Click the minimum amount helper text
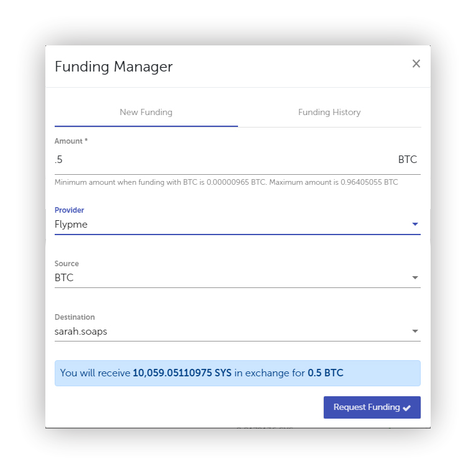The height and width of the screenshot is (474, 476). 226,182
